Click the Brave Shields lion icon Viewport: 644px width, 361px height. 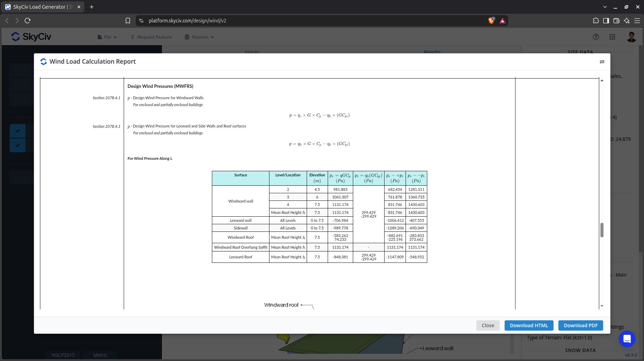(x=491, y=21)
